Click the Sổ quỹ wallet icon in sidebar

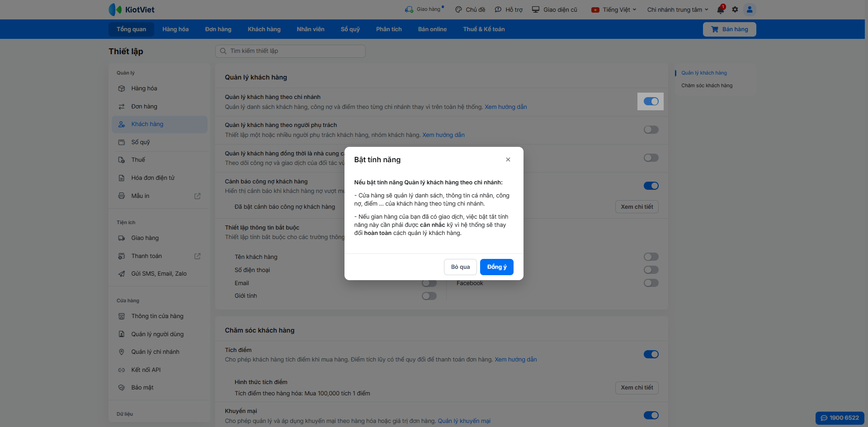point(122,142)
